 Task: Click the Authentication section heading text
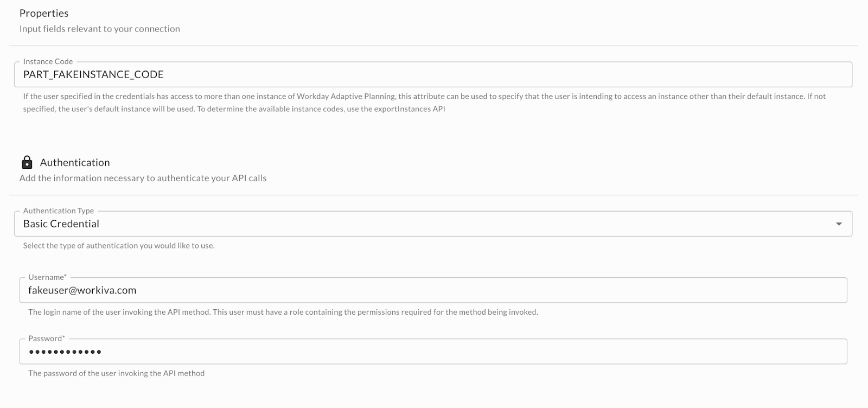click(75, 162)
